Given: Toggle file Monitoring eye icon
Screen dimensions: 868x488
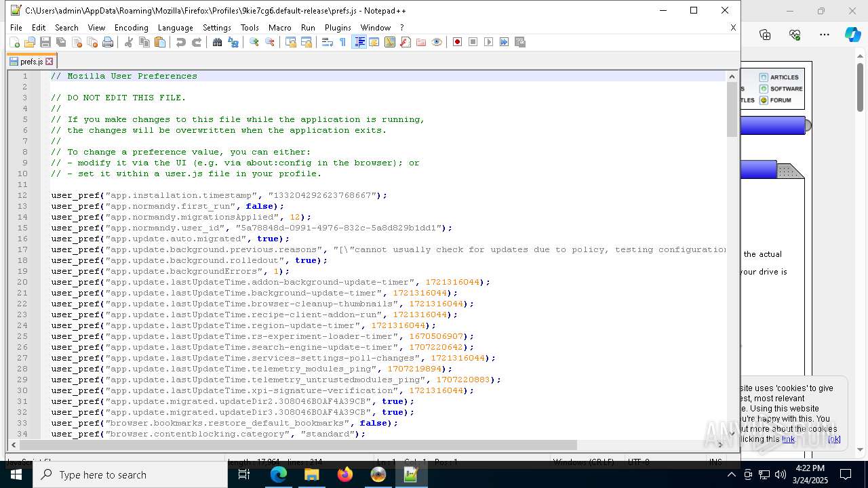Looking at the screenshot, I should 437,42.
